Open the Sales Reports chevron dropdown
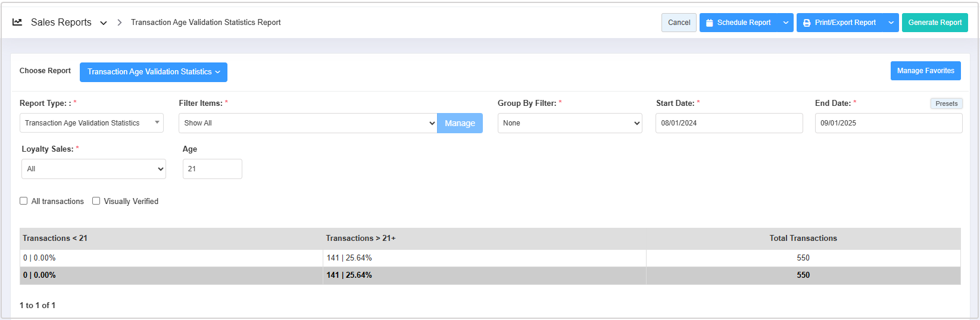This screenshot has height=320, width=980. (x=104, y=23)
